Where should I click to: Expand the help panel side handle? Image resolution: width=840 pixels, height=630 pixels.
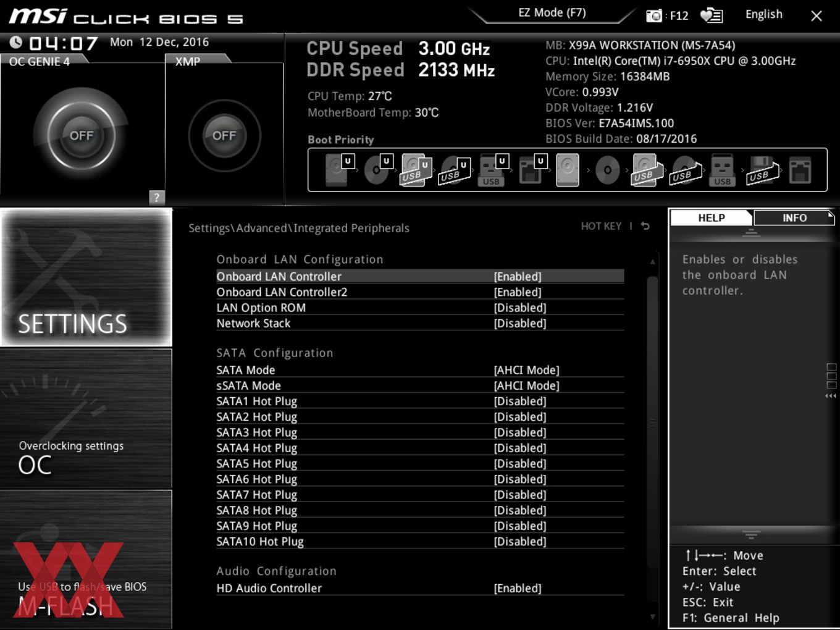(831, 380)
